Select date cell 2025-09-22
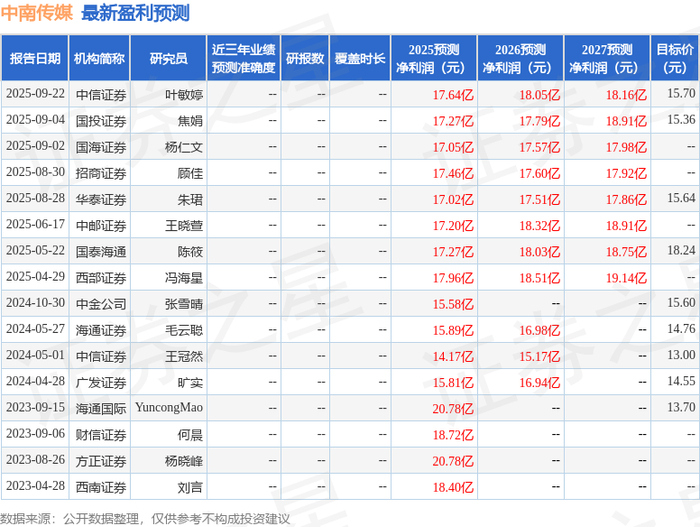 tap(35, 94)
